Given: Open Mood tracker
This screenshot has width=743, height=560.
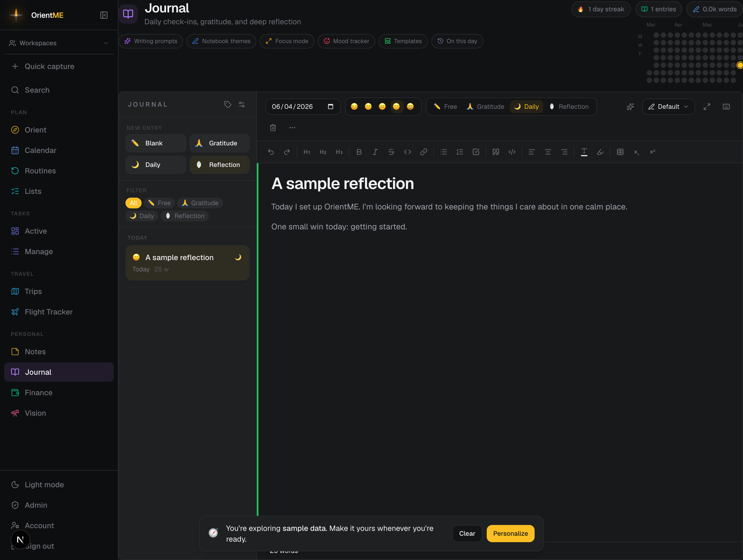Looking at the screenshot, I should 346,41.
